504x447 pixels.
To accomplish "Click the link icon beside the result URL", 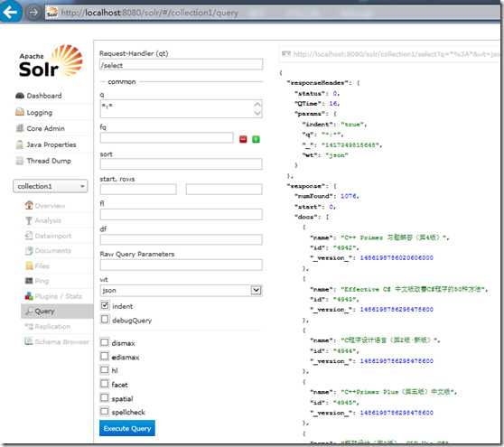I will point(285,53).
